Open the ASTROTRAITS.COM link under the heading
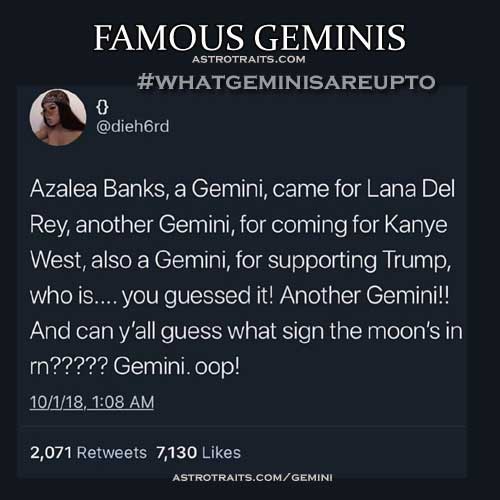Image resolution: width=500 pixels, height=500 pixels. 249,59
